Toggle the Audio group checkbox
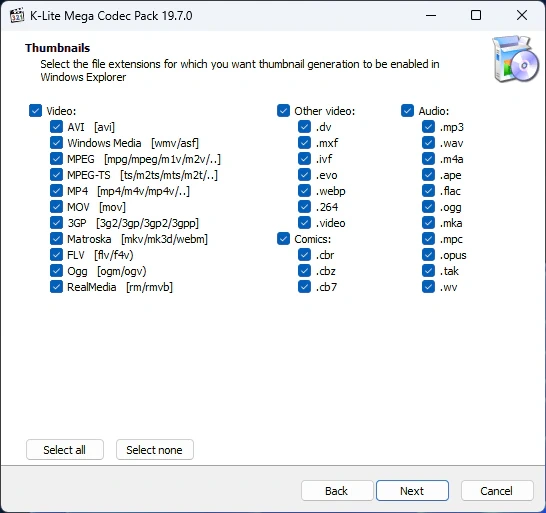Image resolution: width=546 pixels, height=513 pixels. [407, 111]
